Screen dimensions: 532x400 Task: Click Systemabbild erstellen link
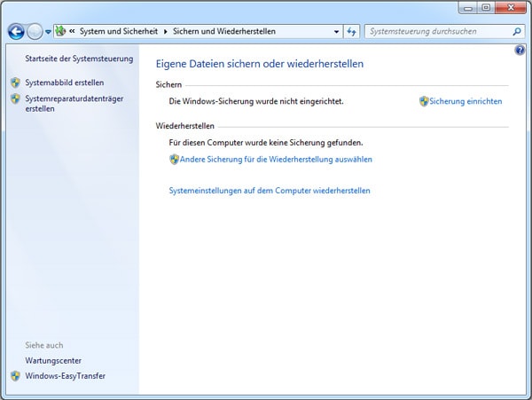click(x=65, y=82)
